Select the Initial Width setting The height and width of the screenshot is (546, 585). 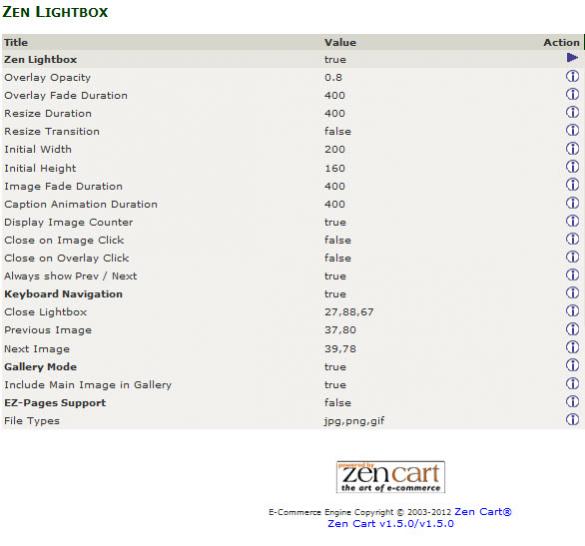[x=292, y=149]
